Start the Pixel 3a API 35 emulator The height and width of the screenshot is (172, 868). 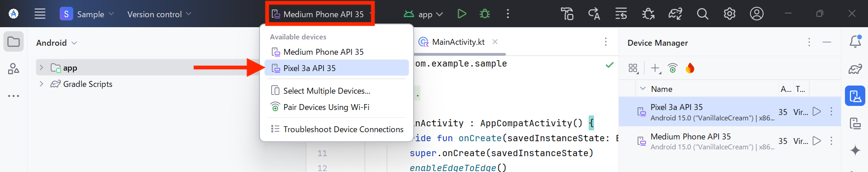(816, 111)
